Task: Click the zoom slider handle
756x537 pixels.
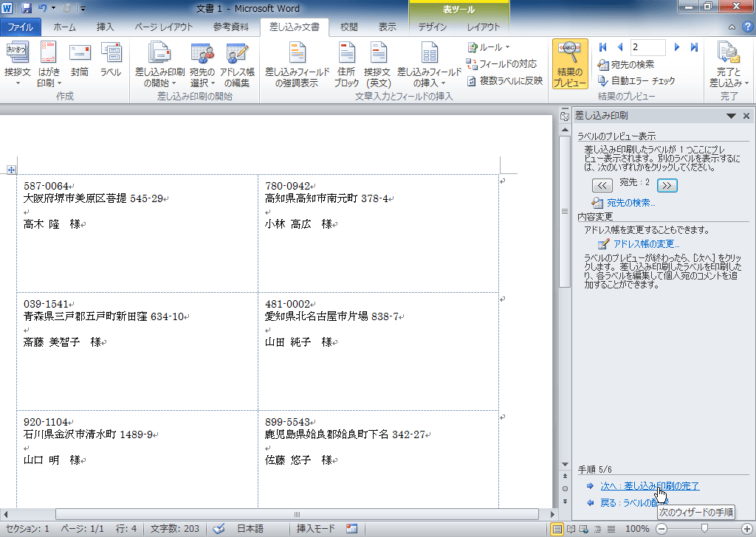Action: click(704, 529)
